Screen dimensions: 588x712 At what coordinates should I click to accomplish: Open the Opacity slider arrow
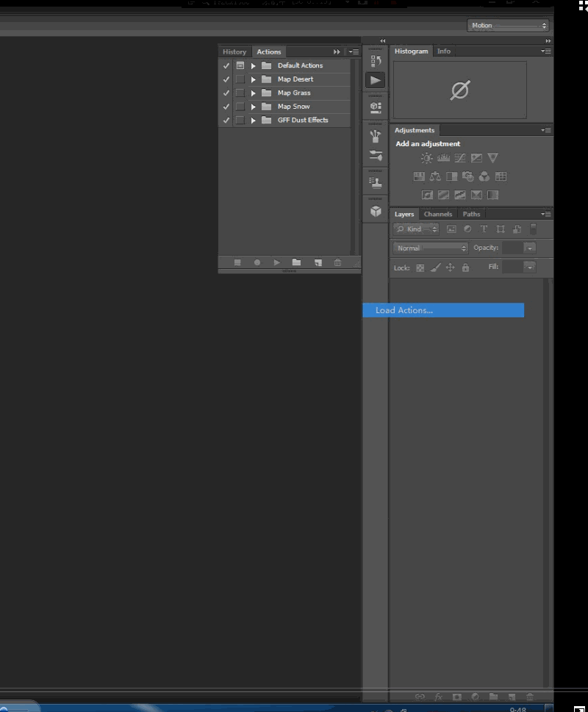(x=529, y=248)
